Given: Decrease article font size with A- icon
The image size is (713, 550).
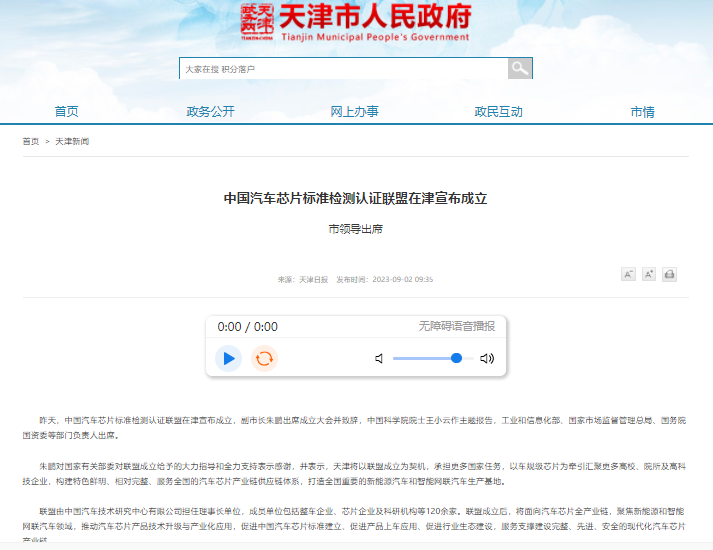Looking at the screenshot, I should 628,274.
